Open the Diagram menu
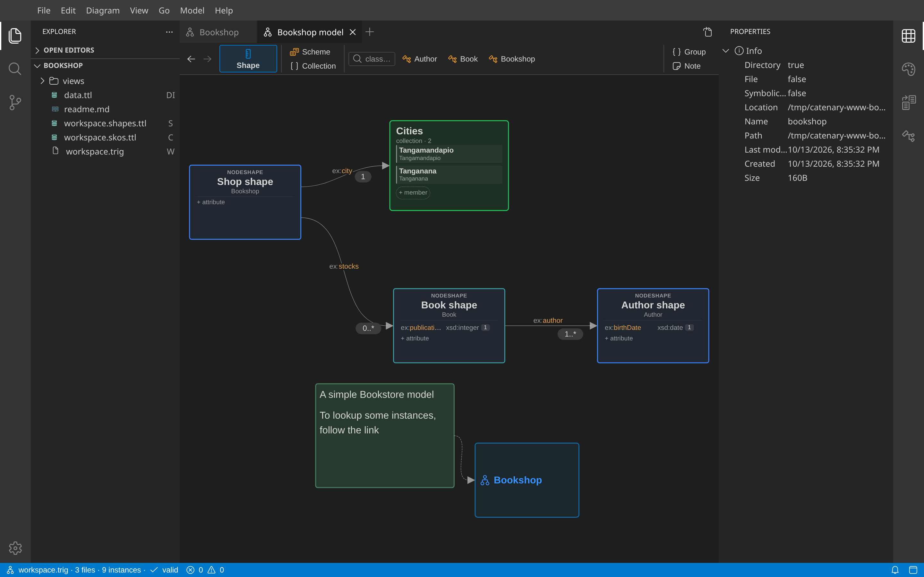Image resolution: width=924 pixels, height=577 pixels. [x=103, y=10]
